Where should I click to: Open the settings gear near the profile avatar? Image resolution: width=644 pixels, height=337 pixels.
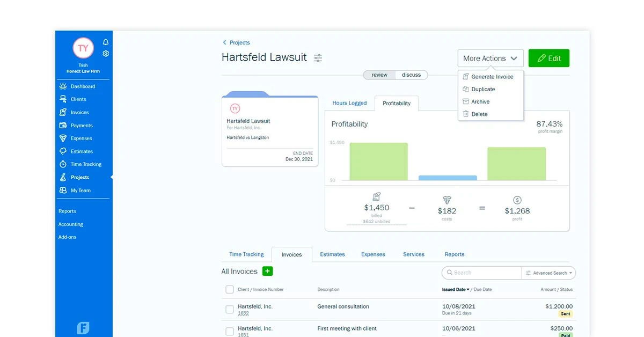(105, 53)
